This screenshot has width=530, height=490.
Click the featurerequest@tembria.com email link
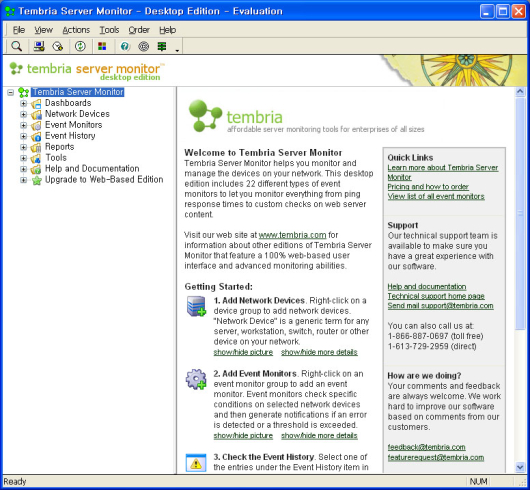(x=436, y=458)
